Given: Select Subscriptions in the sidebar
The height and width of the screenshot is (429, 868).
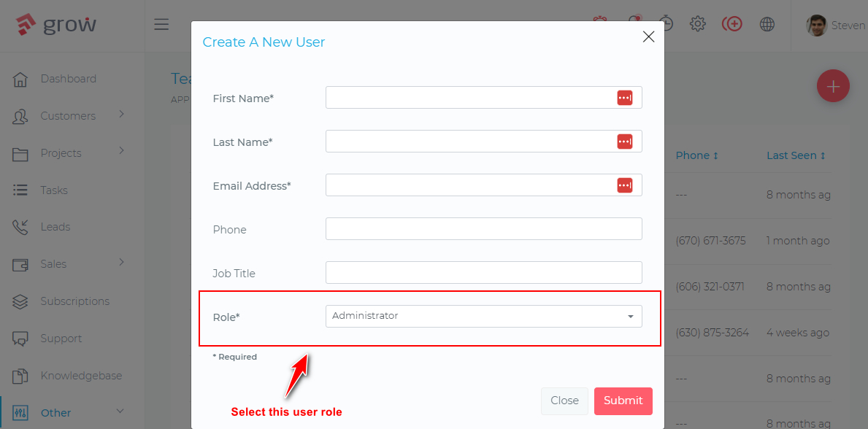Looking at the screenshot, I should point(74,301).
